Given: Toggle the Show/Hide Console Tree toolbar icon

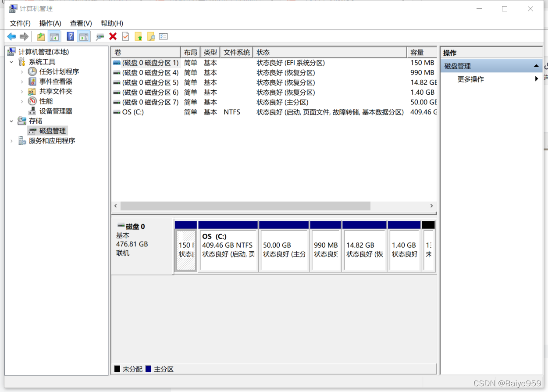Looking at the screenshot, I should (54, 37).
